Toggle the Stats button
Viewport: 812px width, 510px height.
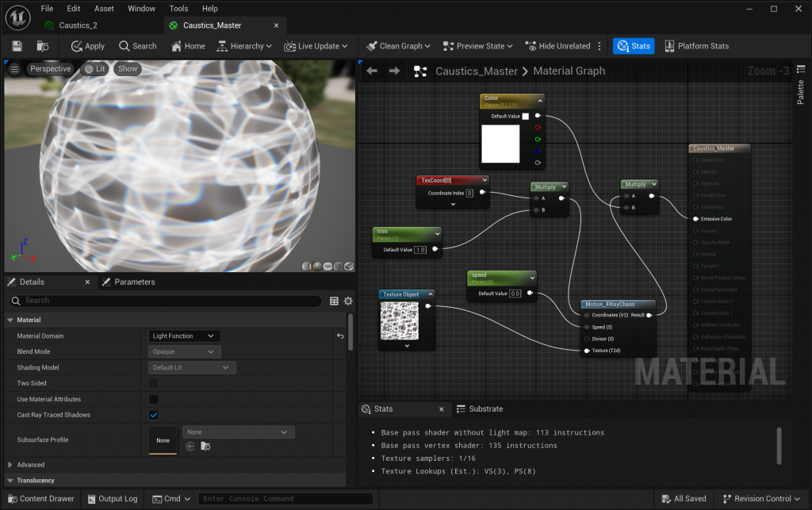(634, 46)
